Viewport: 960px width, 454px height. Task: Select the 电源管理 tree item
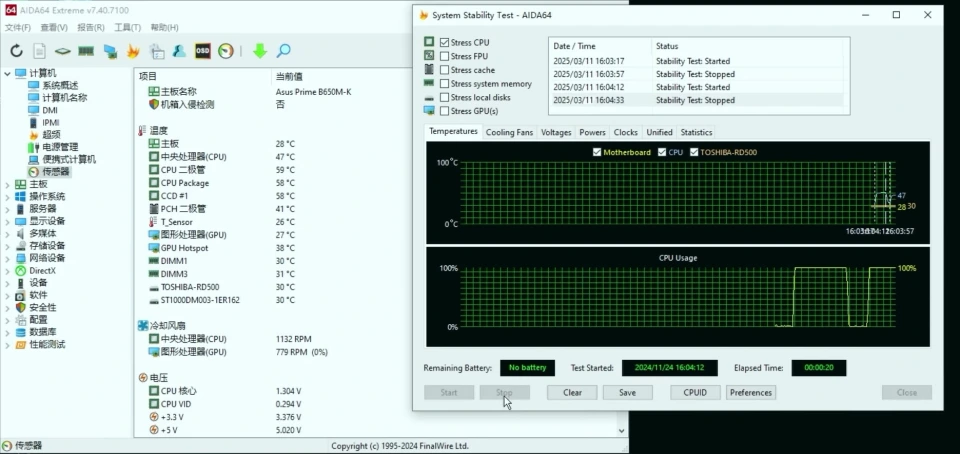coord(59,147)
